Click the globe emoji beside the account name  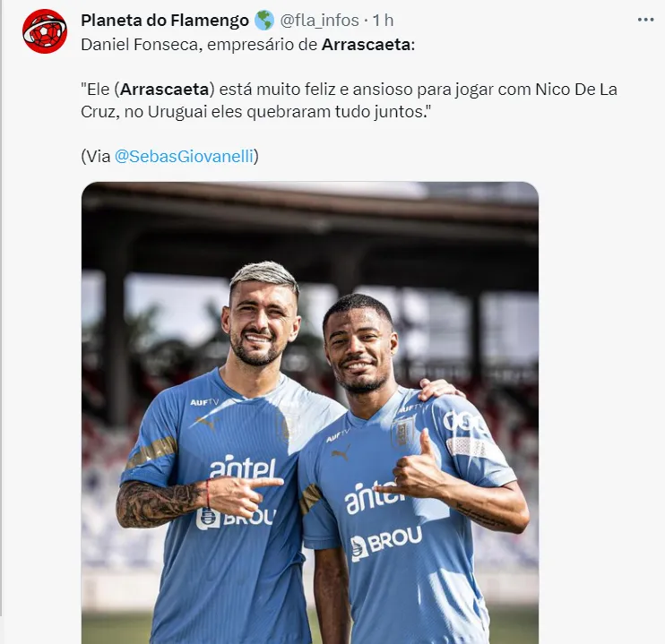coord(264,20)
